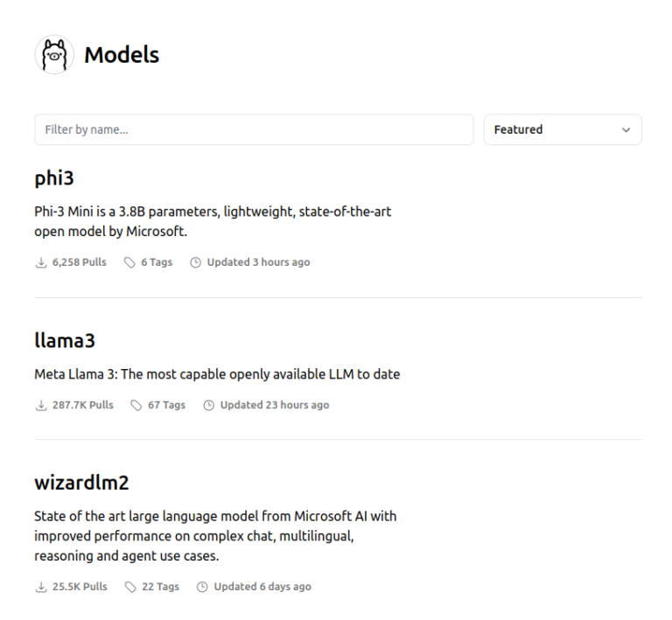Open the llama3 model page

point(65,340)
